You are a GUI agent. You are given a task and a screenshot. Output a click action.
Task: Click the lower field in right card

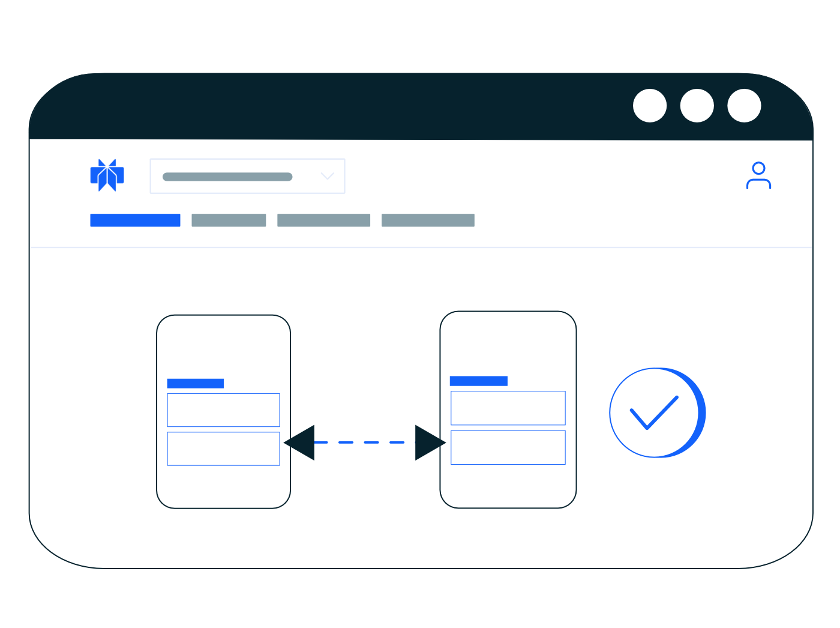point(508,447)
